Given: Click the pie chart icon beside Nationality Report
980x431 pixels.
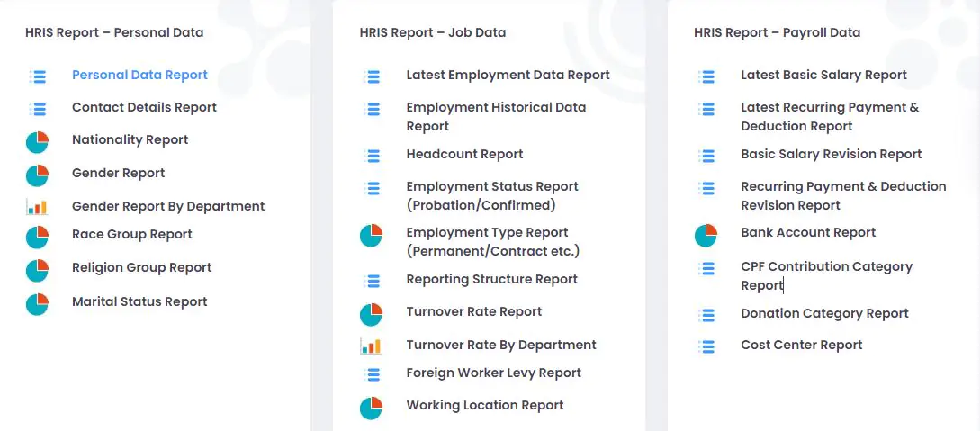Looking at the screenshot, I should [37, 142].
